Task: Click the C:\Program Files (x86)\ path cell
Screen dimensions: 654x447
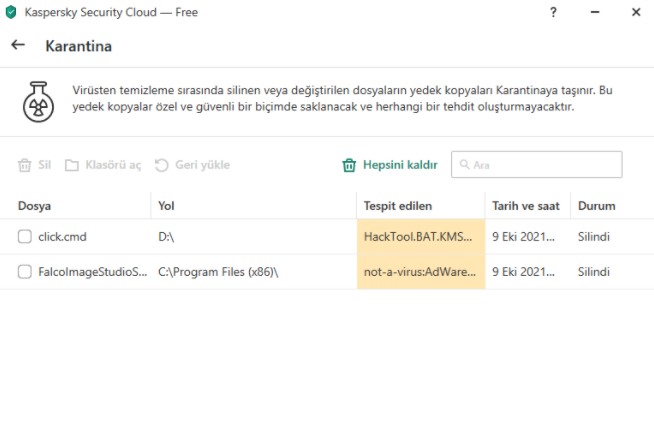Action: [218, 271]
